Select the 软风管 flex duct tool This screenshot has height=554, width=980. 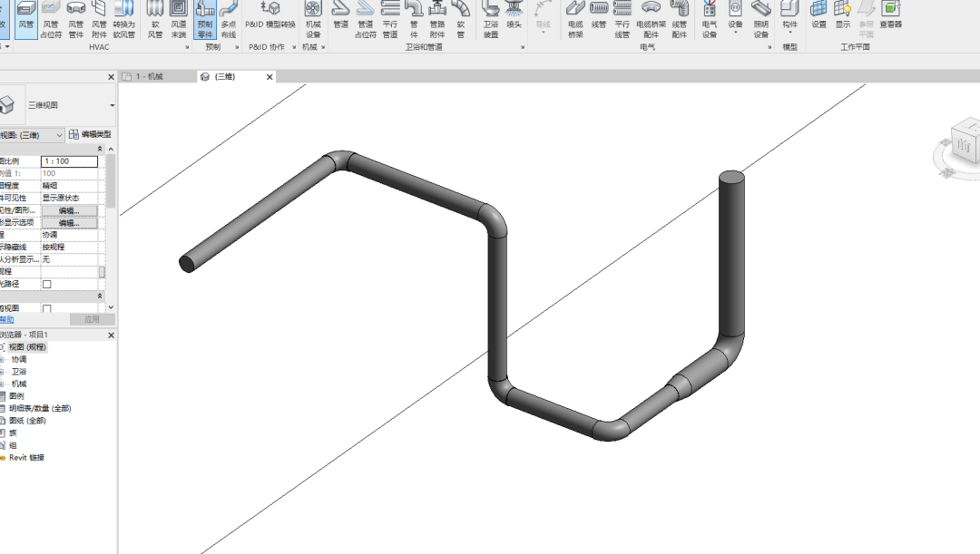(x=155, y=19)
